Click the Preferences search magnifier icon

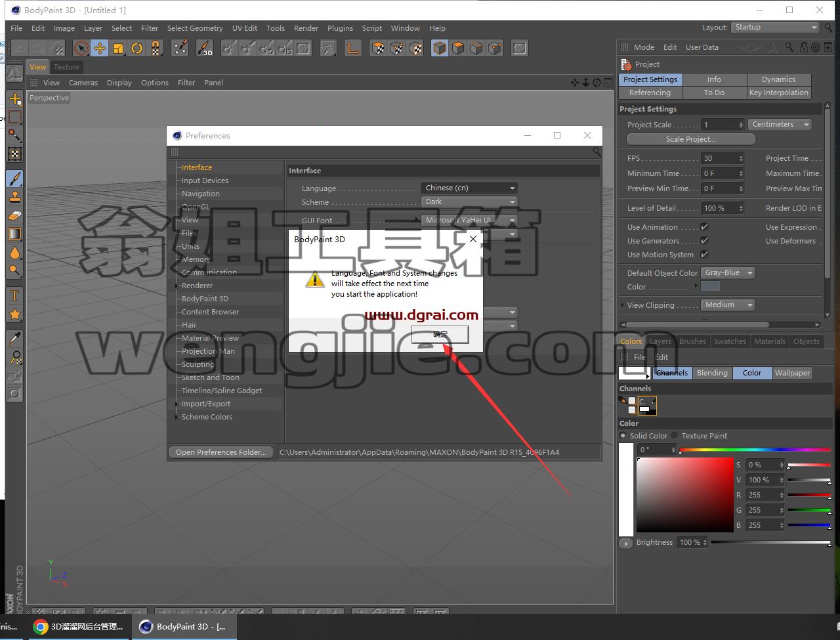(597, 152)
